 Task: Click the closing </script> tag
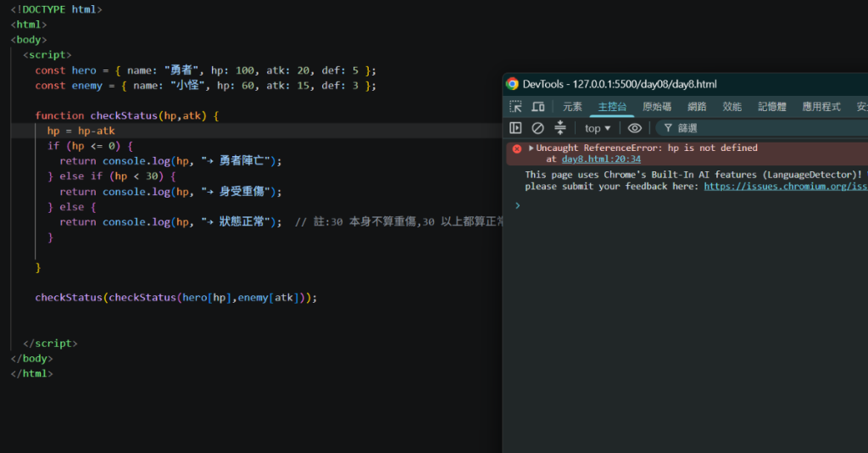pyautogui.click(x=50, y=344)
